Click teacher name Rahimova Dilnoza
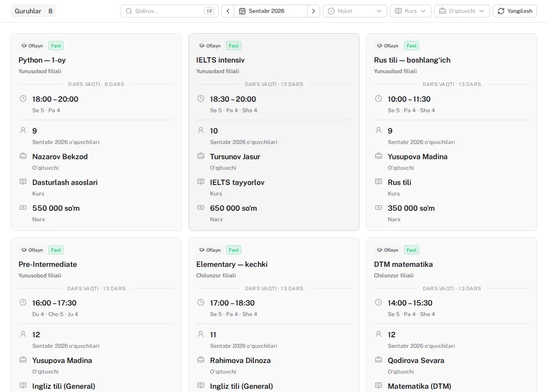548x392 pixels. (240, 360)
